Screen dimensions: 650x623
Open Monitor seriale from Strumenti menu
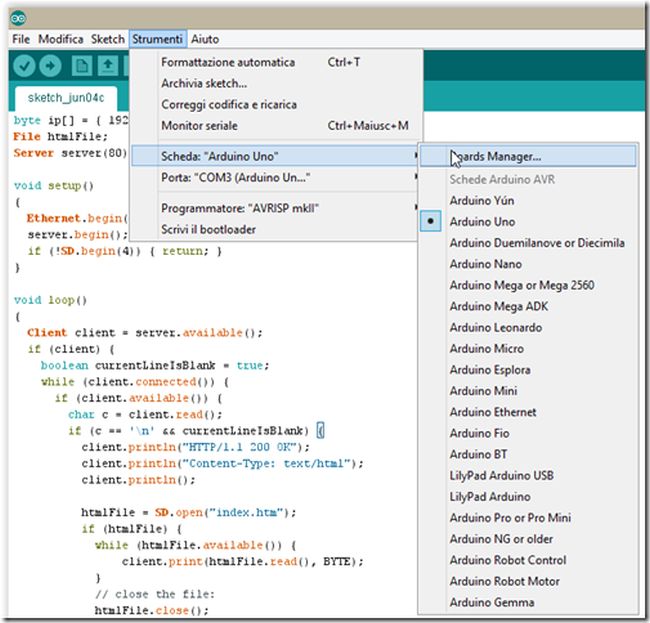(x=199, y=126)
